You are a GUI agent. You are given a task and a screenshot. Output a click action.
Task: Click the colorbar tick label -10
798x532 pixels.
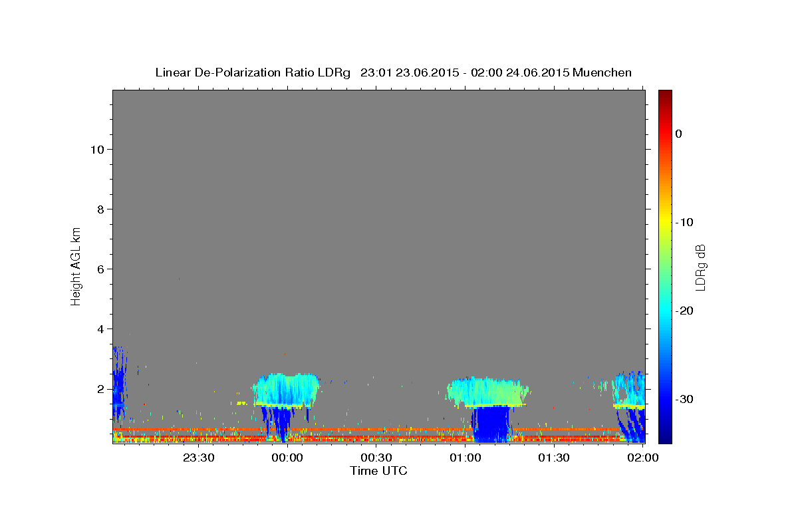coord(685,222)
